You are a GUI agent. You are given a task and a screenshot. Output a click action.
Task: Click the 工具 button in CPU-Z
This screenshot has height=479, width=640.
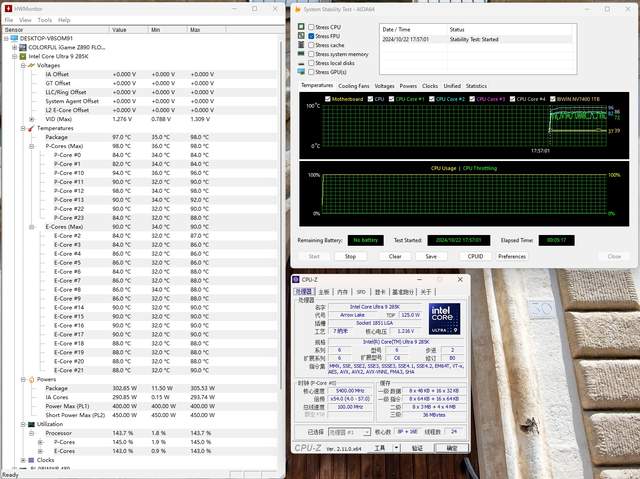coord(380,448)
